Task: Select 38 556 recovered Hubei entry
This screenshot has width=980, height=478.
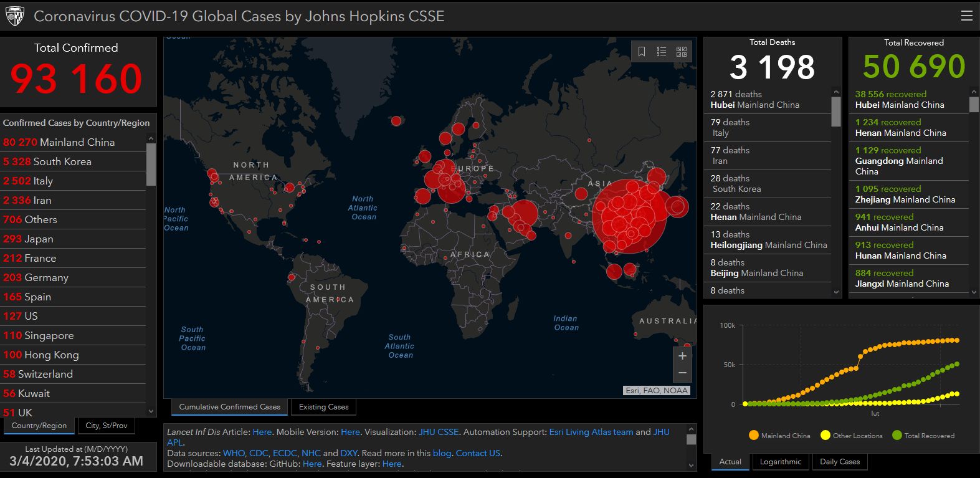Action: coord(910,100)
